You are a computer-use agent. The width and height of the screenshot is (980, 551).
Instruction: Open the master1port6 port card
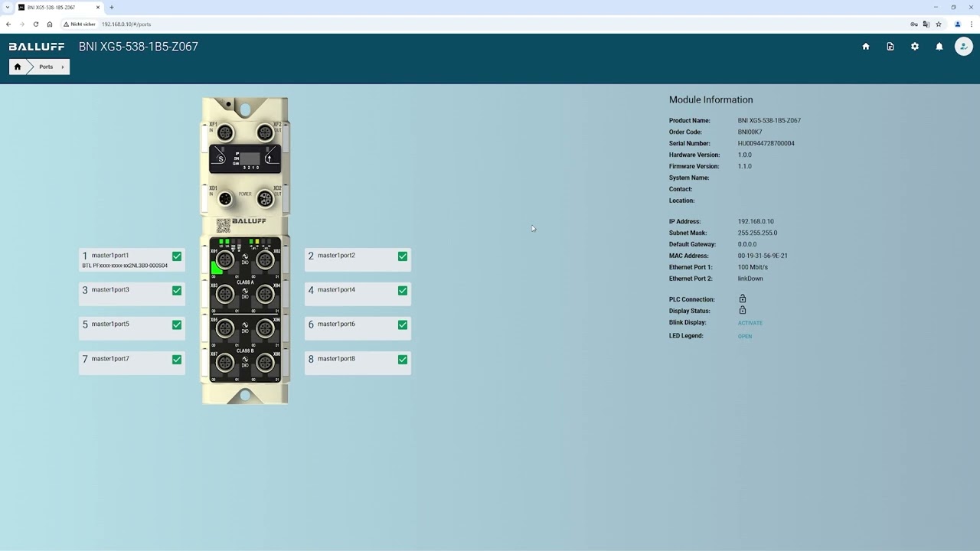(358, 328)
